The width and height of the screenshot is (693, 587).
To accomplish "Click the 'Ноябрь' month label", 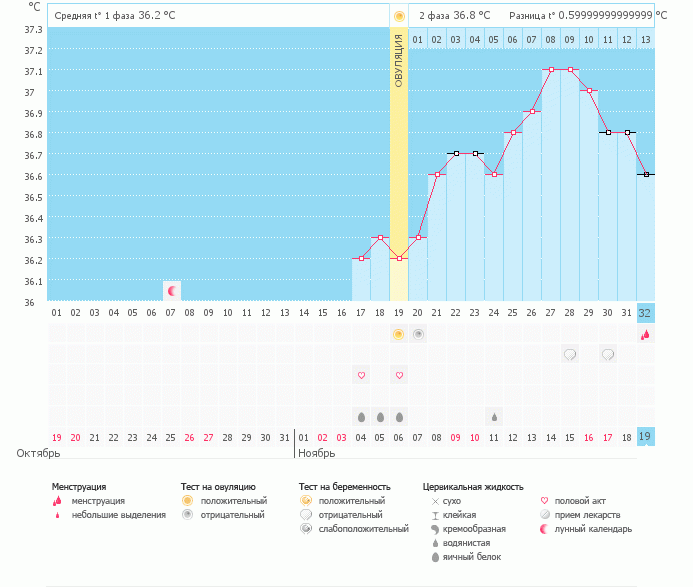I will [316, 454].
